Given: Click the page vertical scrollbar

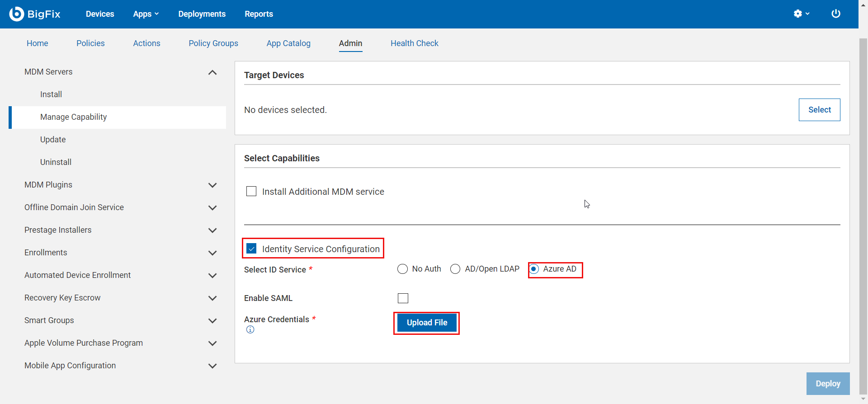Looking at the screenshot, I should [x=863, y=203].
